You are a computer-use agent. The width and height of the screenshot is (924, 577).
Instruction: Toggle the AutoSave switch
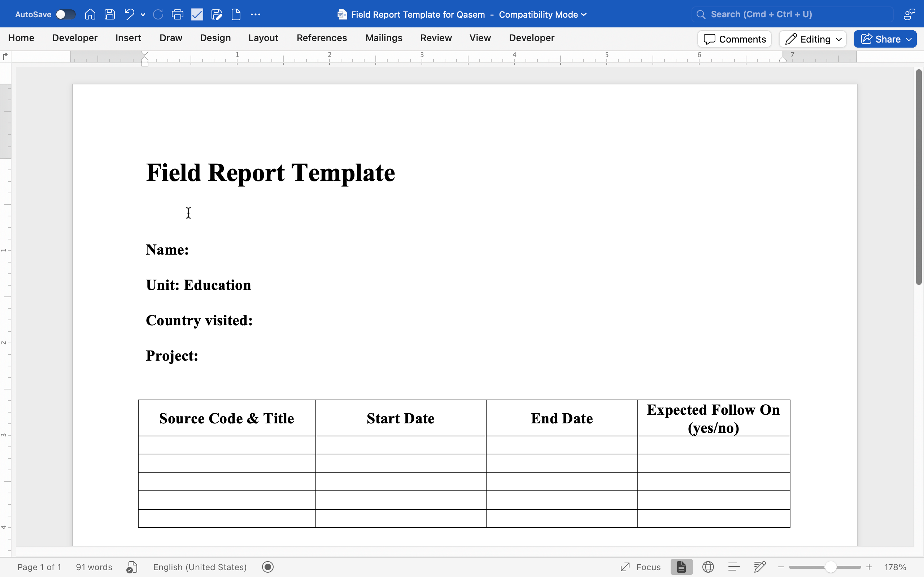65,14
